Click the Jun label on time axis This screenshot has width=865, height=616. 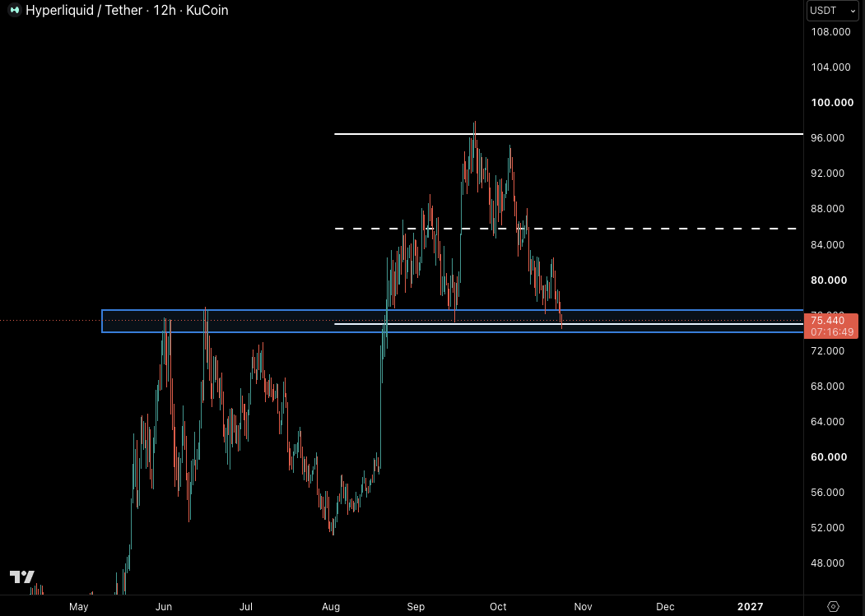click(163, 607)
